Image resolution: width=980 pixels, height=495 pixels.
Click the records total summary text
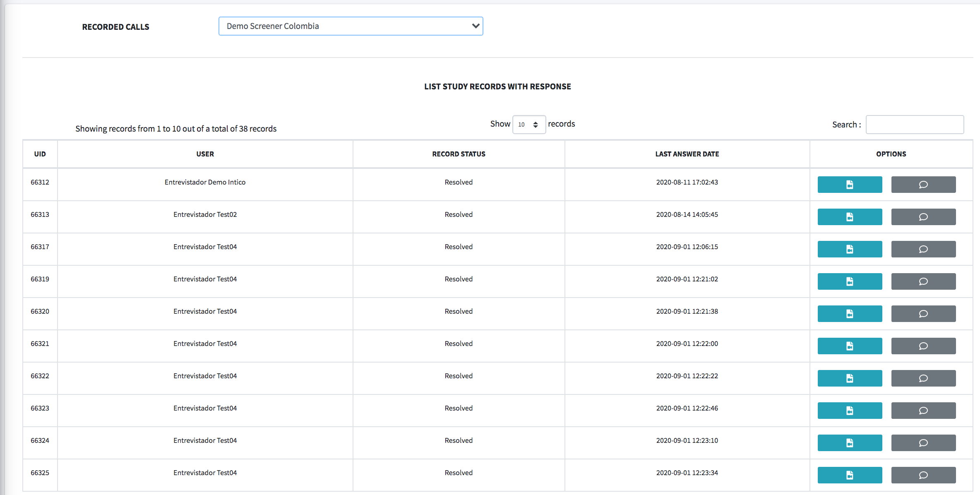[x=176, y=129]
